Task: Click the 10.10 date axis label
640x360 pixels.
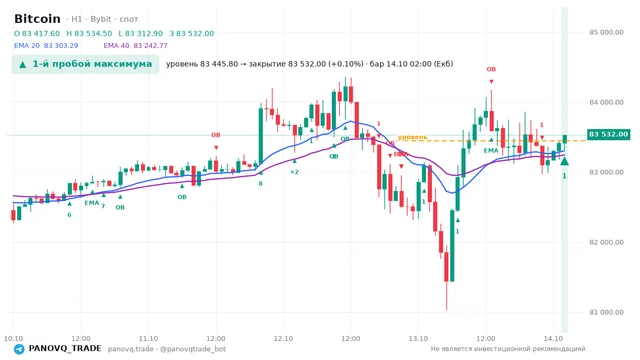Action: (13, 339)
